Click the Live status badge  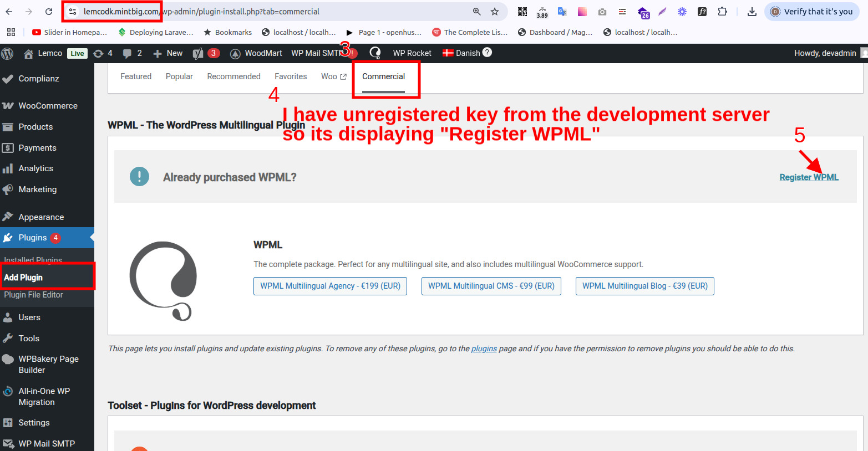coord(77,53)
